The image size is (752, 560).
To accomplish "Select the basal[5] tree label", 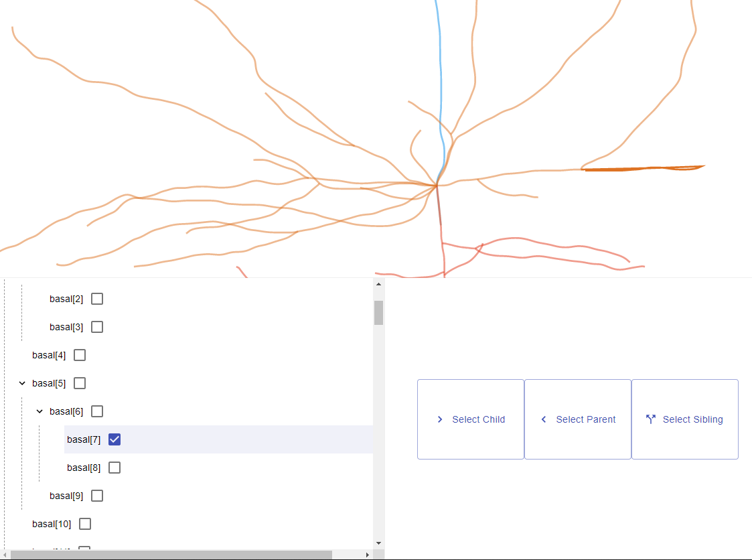I will [49, 383].
